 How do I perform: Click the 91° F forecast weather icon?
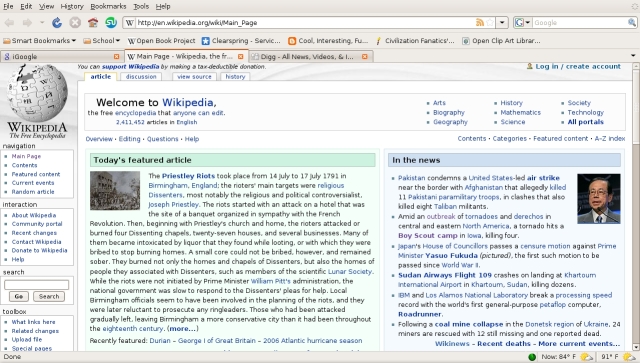629,357
